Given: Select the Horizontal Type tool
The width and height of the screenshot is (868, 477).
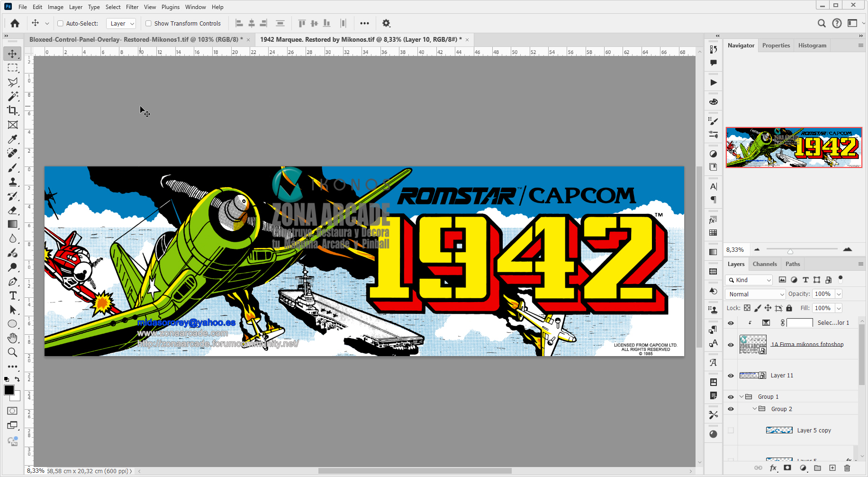Looking at the screenshot, I should pyautogui.click(x=13, y=295).
